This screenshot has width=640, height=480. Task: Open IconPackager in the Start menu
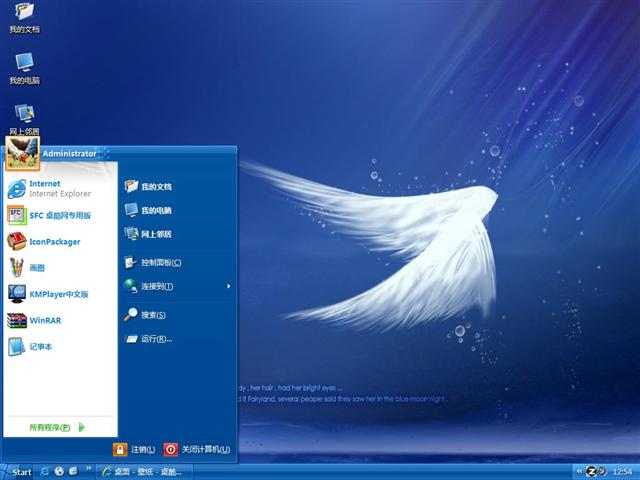point(54,241)
